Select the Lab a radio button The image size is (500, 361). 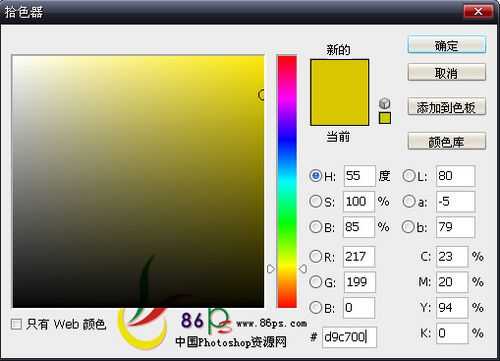(408, 201)
